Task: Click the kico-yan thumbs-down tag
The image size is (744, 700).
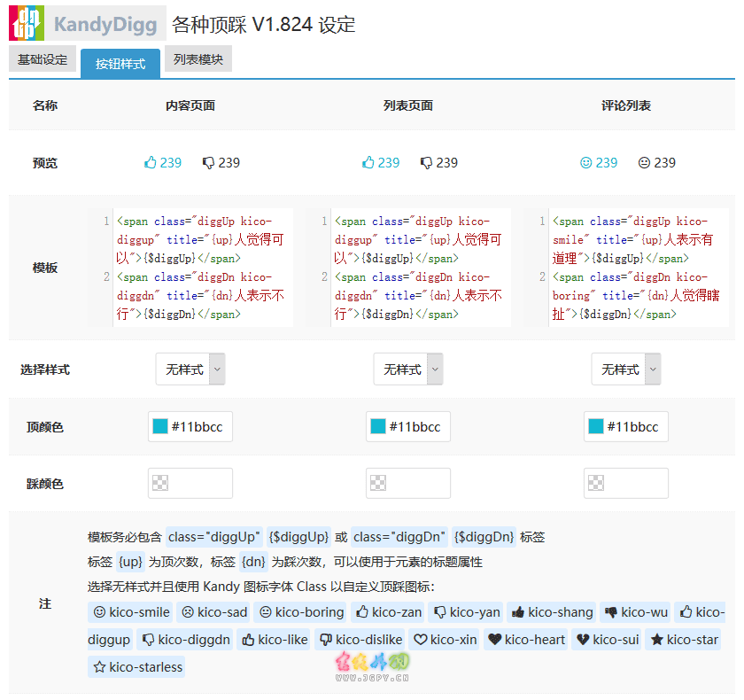Action: [x=467, y=612]
